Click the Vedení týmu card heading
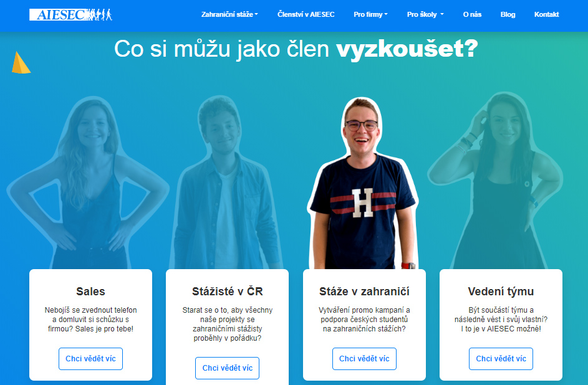588x385 pixels. tap(501, 292)
